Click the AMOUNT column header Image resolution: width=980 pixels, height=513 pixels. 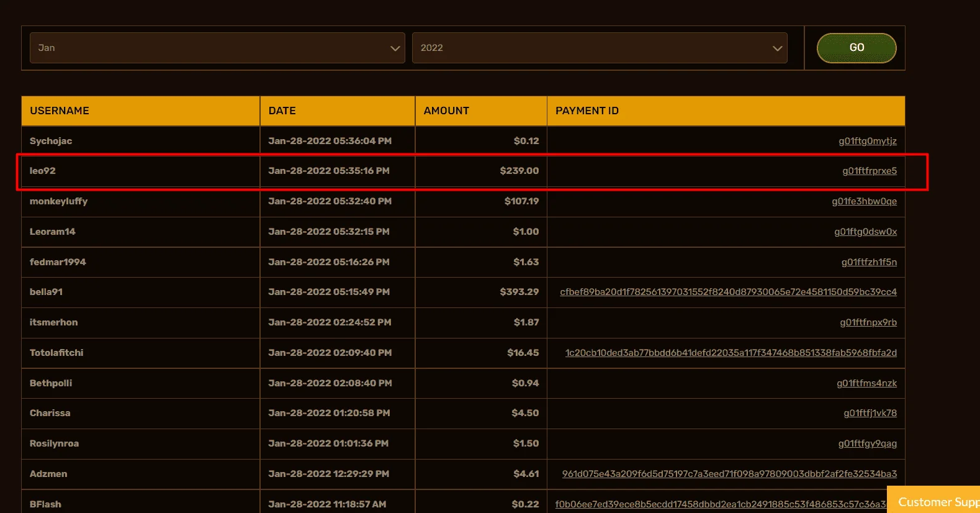pyautogui.click(x=481, y=111)
